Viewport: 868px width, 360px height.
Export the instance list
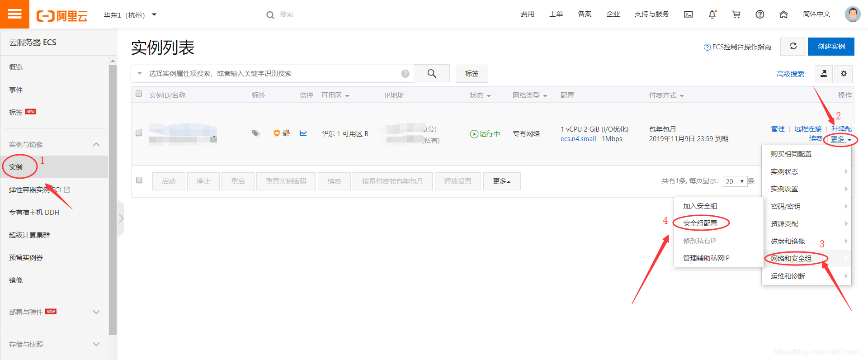[824, 73]
